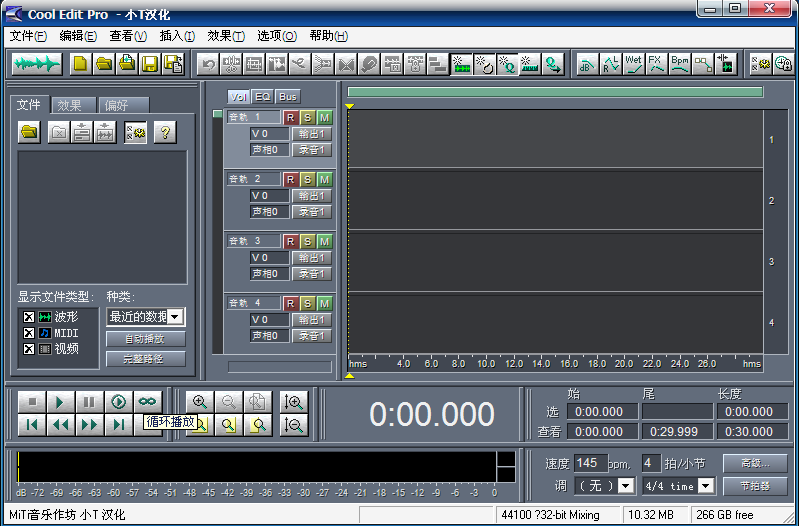Click the single floppy-disk save icon
799x526 pixels.
pos(150,64)
